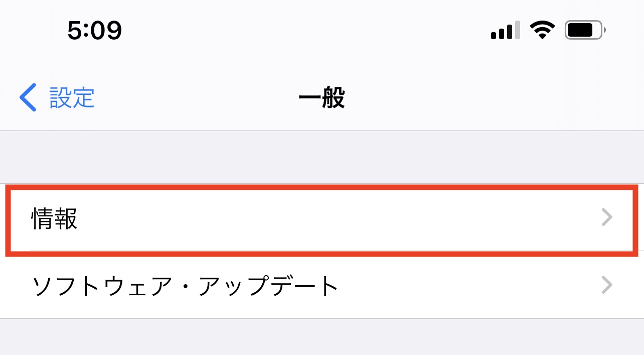Tap the blue back chevron icon
The width and height of the screenshot is (644, 355).
click(x=28, y=97)
